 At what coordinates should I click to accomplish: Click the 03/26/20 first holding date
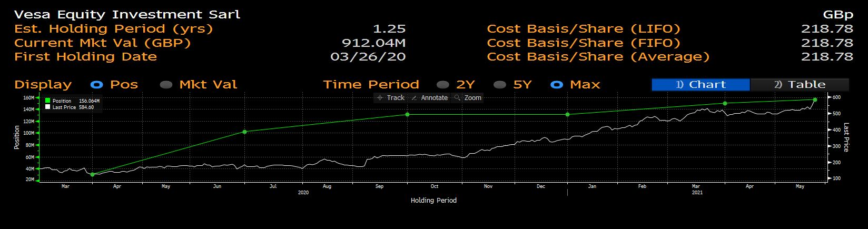pos(368,57)
